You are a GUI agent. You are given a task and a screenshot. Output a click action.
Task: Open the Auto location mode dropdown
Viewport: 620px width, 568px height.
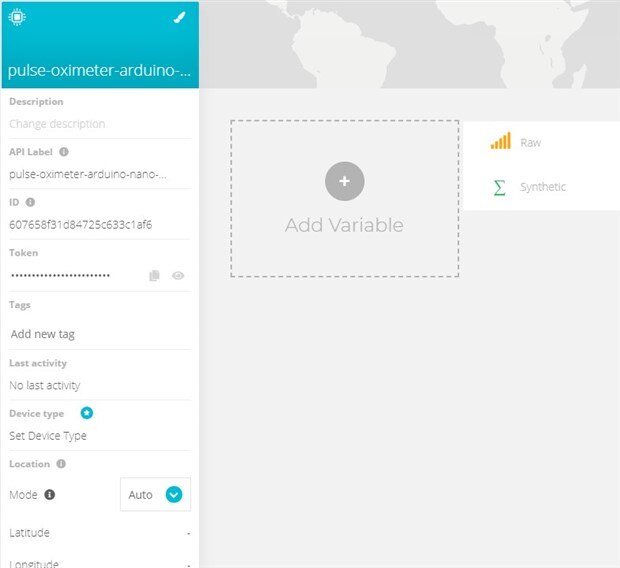click(x=155, y=494)
